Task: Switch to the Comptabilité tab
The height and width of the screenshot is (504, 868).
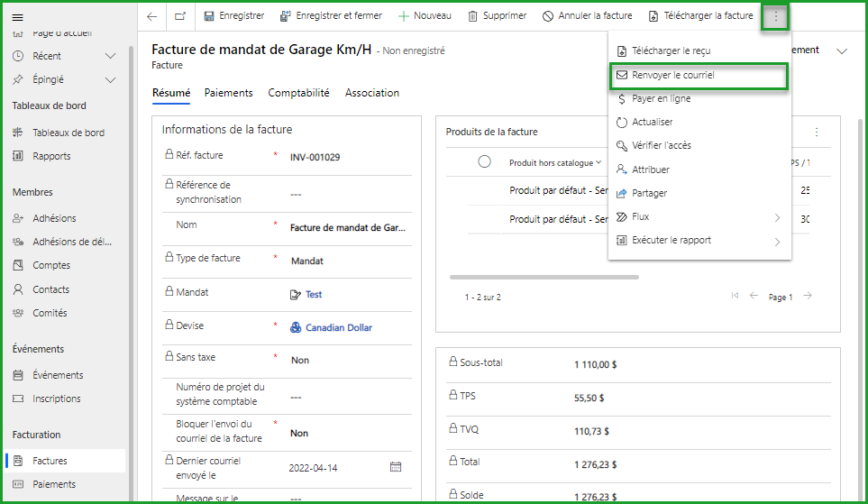Action: click(x=298, y=93)
